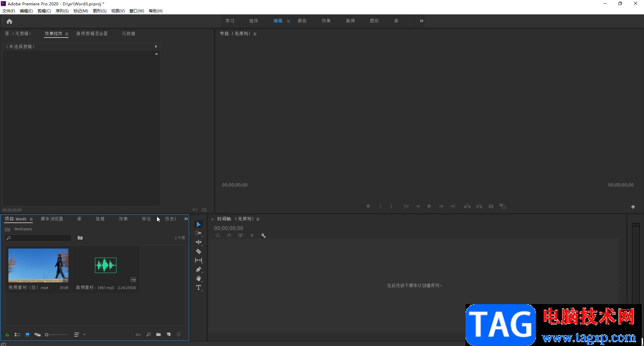Switch to 元数据 tab
The image size is (644, 346).
(128, 34)
